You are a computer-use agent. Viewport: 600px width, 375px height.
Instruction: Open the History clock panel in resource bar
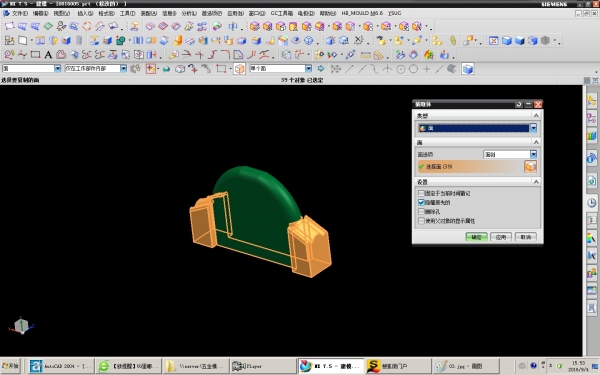click(x=592, y=202)
